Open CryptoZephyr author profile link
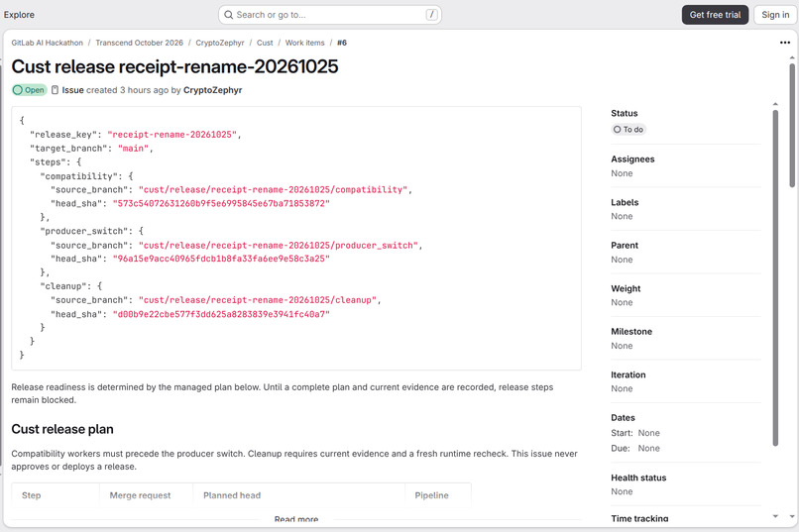This screenshot has width=799, height=532. (212, 90)
